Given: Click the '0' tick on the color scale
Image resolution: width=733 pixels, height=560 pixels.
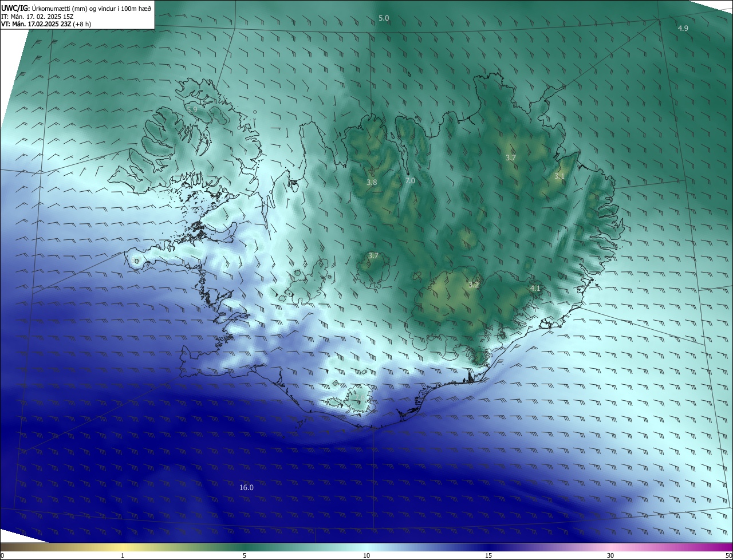Looking at the screenshot, I should coord(2,556).
